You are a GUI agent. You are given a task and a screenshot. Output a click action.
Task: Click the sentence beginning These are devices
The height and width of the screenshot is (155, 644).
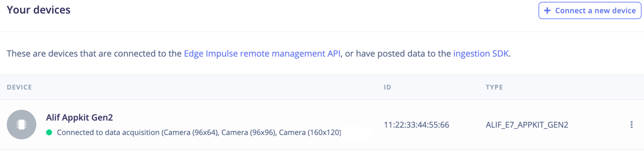pos(259,54)
